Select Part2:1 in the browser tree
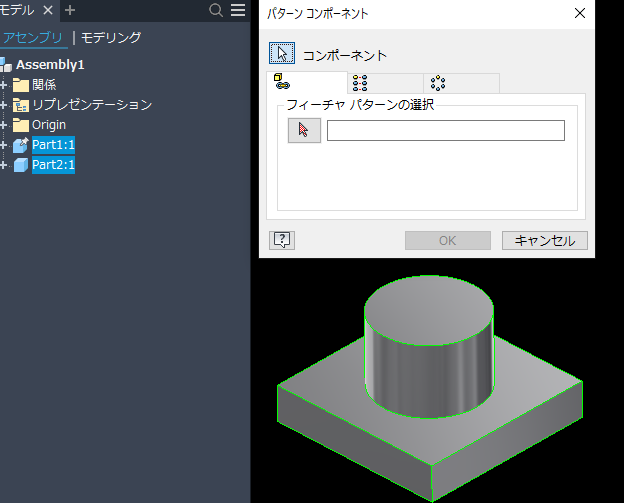Viewport: 624px width, 503px height. tap(53, 164)
